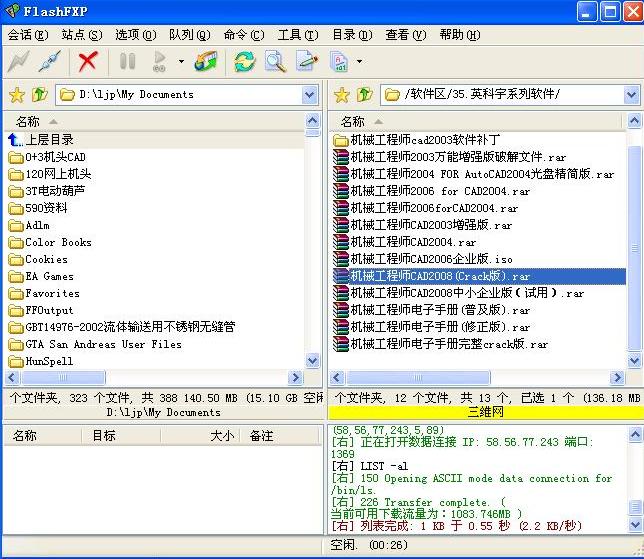Viewport: 644px width, 559px height.
Task: Expand the local path D:\ljp\My Documents dropdown
Action: pos(310,95)
